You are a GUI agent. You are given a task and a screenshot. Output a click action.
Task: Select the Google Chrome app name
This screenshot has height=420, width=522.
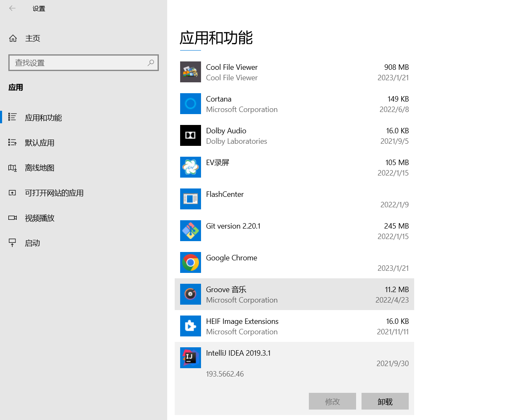coord(232,258)
